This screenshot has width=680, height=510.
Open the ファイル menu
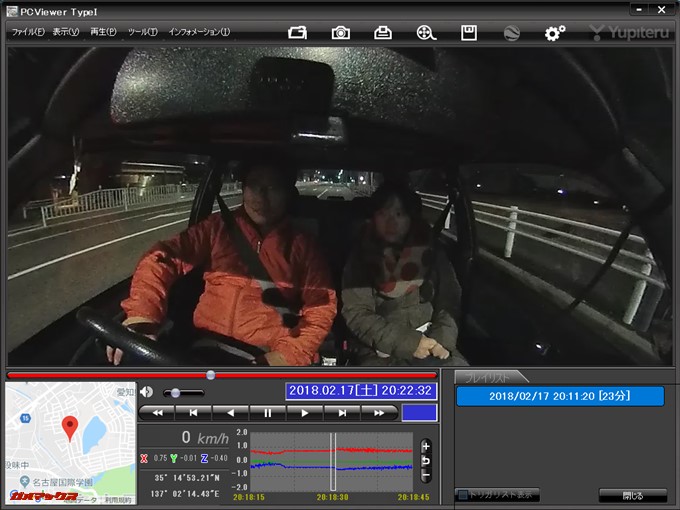click(x=27, y=32)
